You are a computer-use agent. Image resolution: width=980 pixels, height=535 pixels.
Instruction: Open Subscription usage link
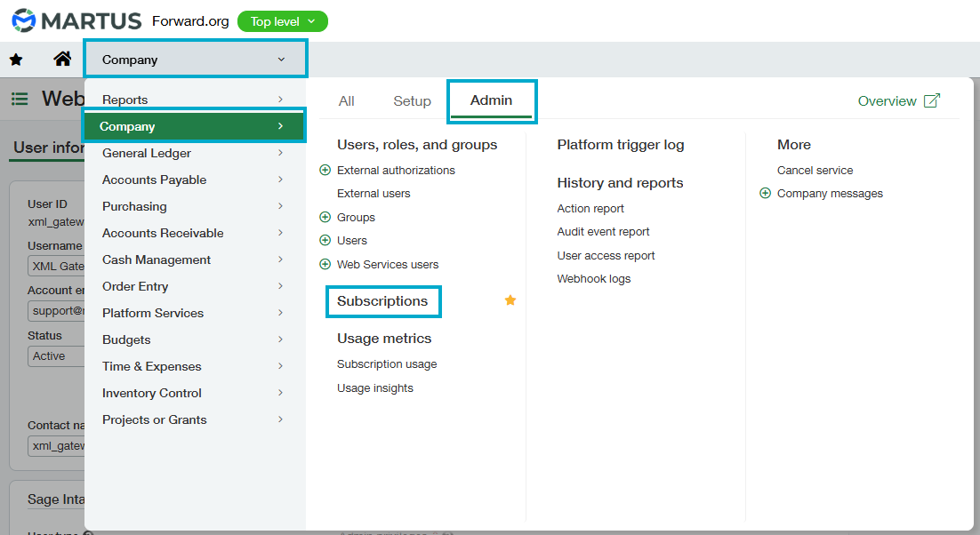(387, 364)
